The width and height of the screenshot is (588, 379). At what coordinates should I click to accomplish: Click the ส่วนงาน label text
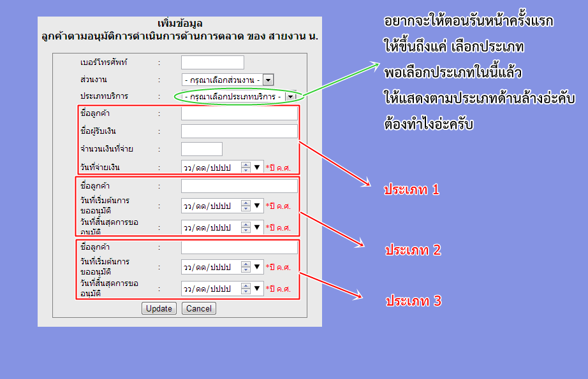coord(94,80)
